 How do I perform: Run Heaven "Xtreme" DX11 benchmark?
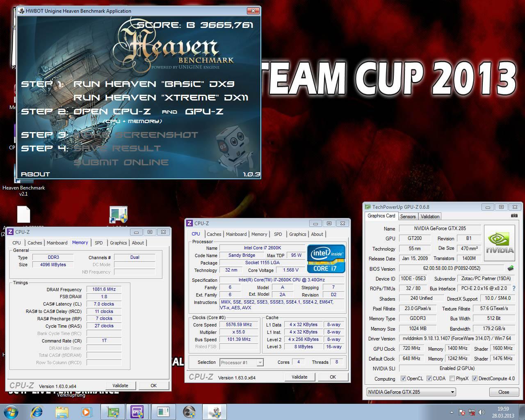161,98
